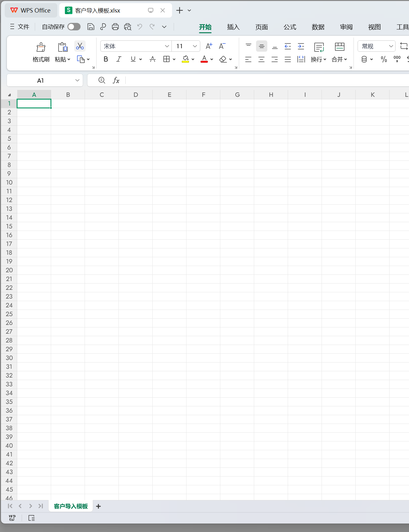
Task: Switch to the 插入 ribbon tab
Action: pos(233,27)
